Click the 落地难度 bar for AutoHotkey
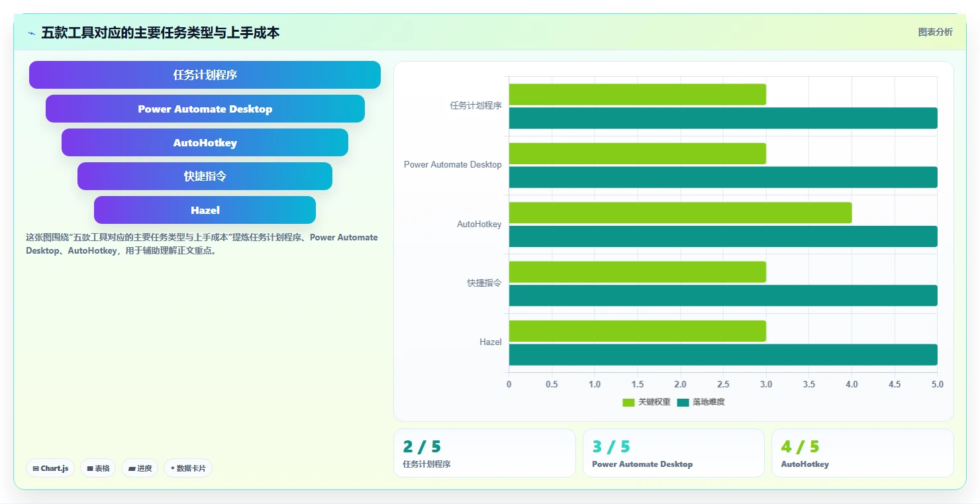Screen dimensions: 980x504 coord(723,236)
